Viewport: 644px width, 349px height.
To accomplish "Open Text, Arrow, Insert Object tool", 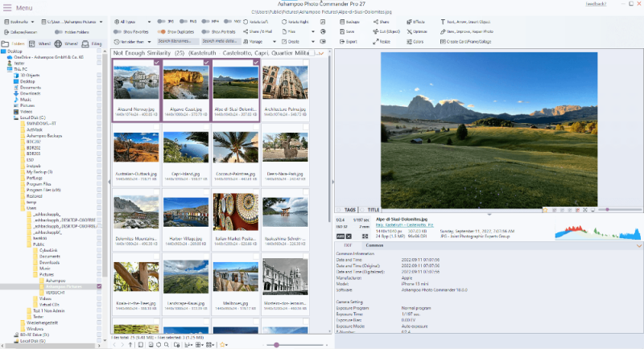I will (x=465, y=22).
